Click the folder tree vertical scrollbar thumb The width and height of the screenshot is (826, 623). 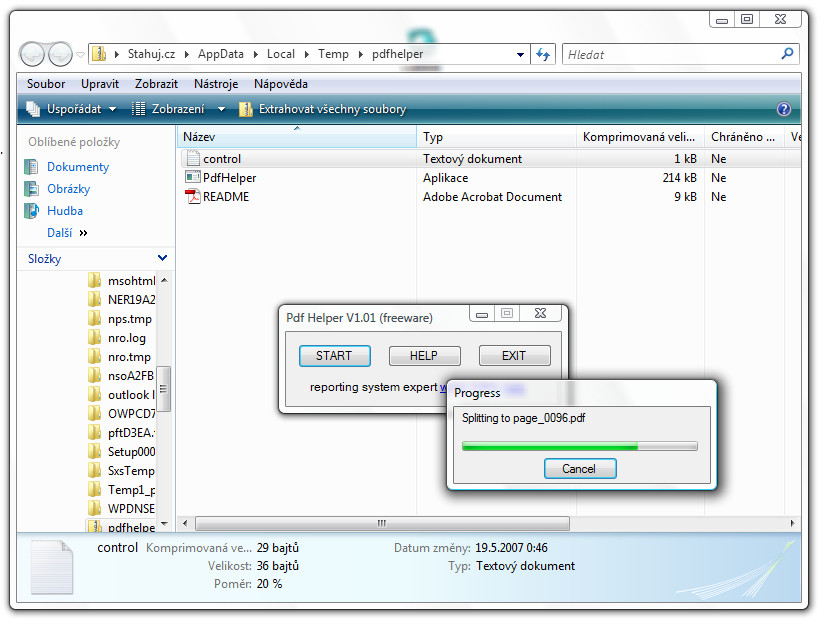click(x=164, y=389)
